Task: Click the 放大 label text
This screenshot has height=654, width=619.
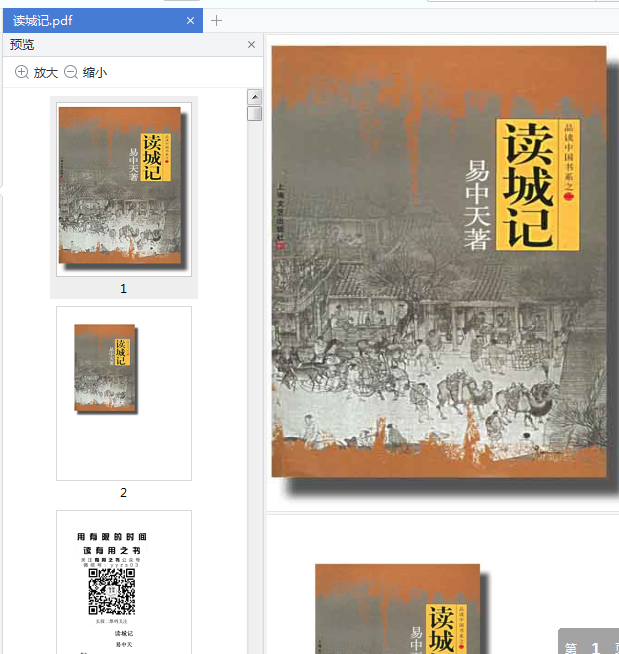Action: click(x=45, y=73)
